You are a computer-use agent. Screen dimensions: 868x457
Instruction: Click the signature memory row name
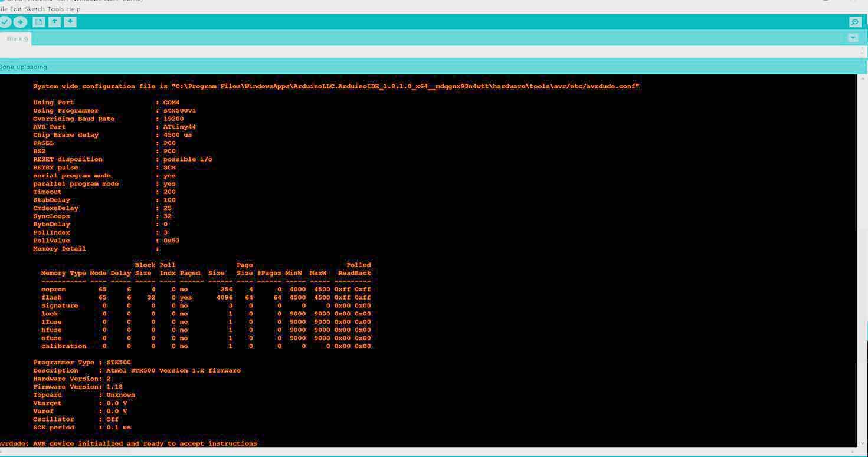pyautogui.click(x=60, y=305)
